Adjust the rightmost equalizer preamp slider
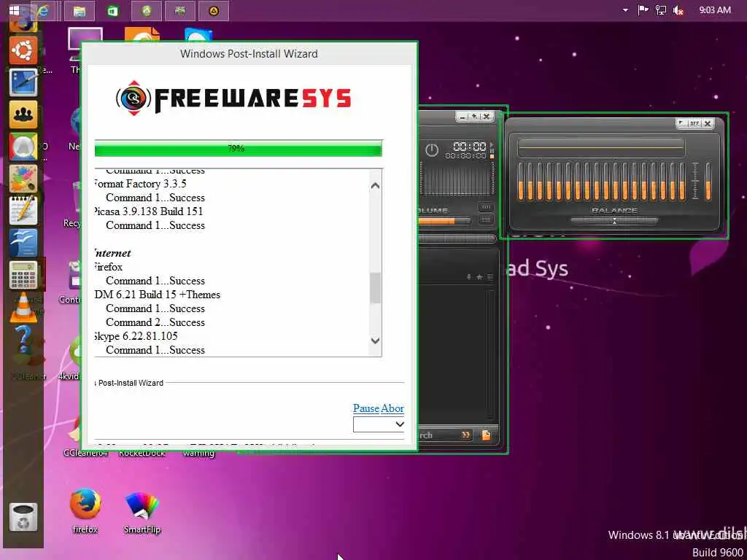747x560 pixels. pyautogui.click(x=708, y=181)
